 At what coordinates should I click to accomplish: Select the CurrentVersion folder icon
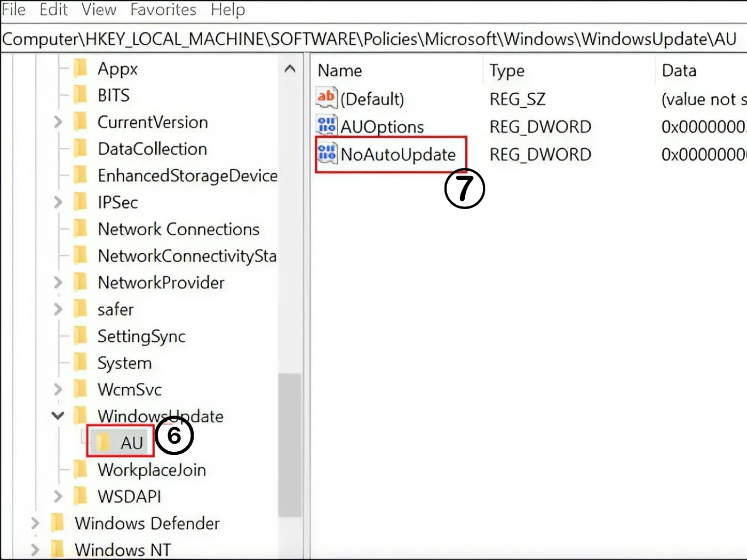81,122
